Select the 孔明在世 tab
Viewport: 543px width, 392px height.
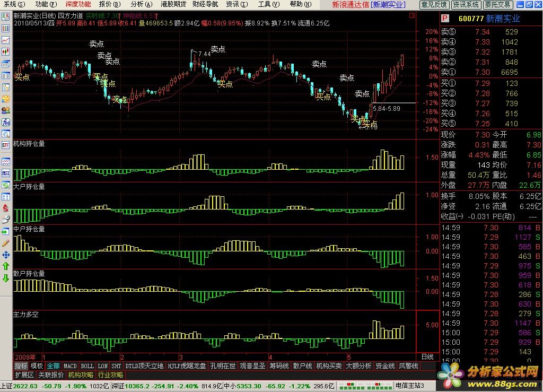(x=223, y=365)
